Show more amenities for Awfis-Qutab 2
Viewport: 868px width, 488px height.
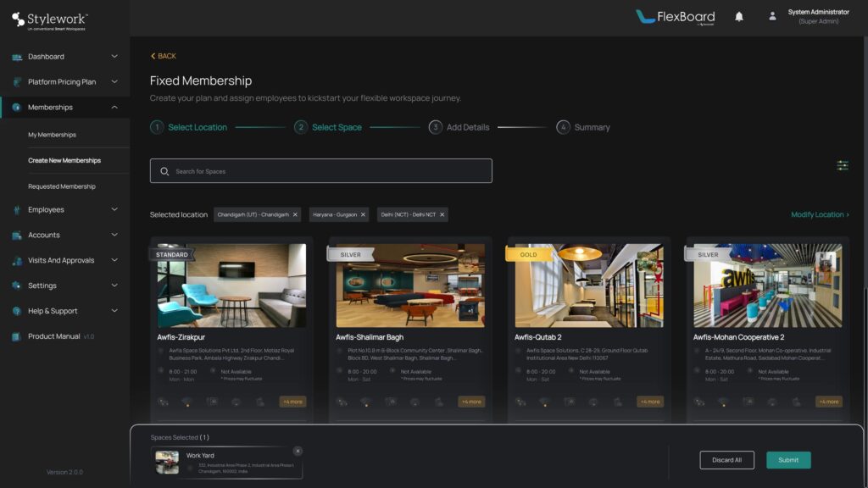coord(650,402)
